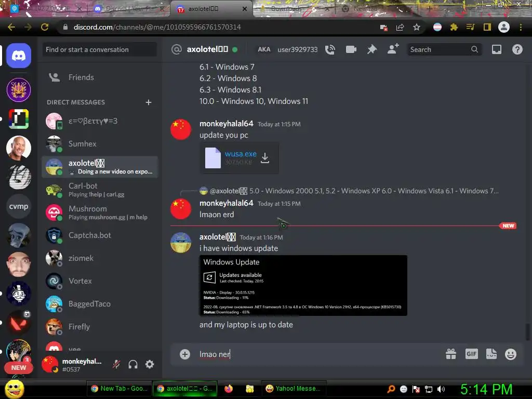Toggle headphones deafen

click(x=133, y=364)
